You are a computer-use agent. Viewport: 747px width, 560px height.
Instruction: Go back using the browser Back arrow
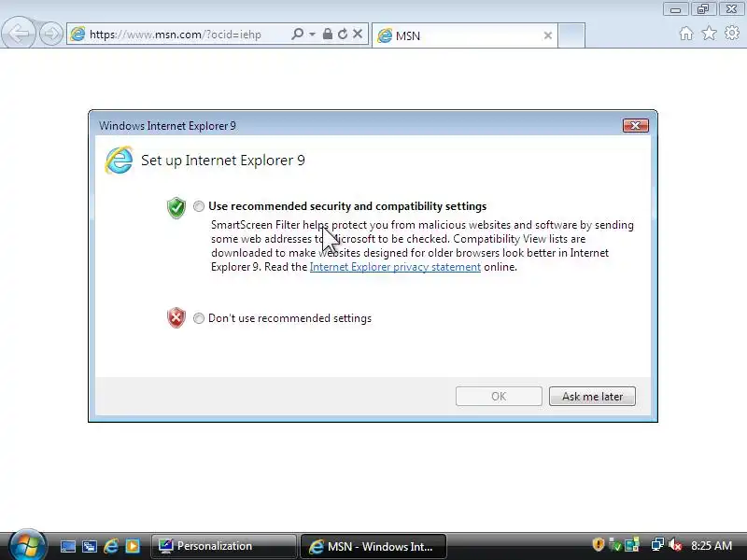19,34
